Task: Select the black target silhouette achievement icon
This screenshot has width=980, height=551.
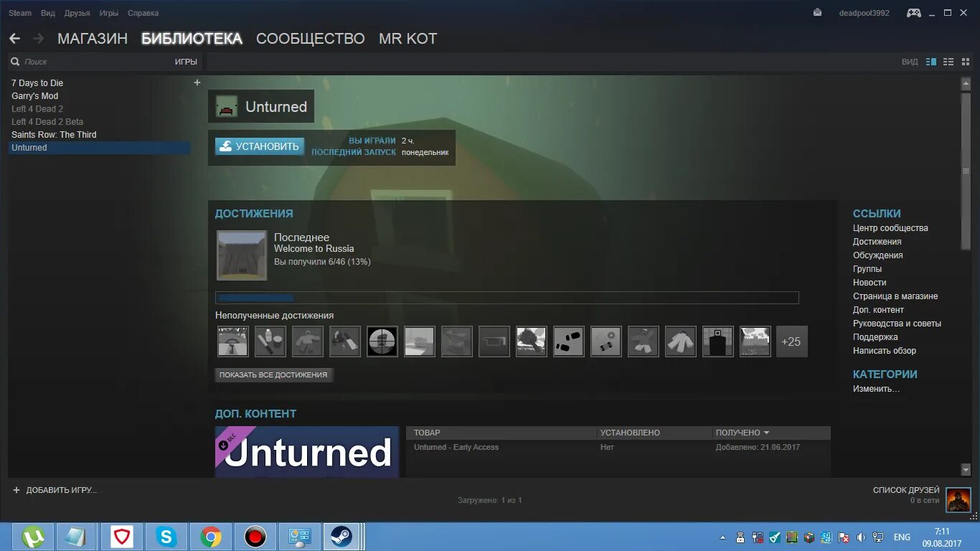Action: pyautogui.click(x=718, y=342)
